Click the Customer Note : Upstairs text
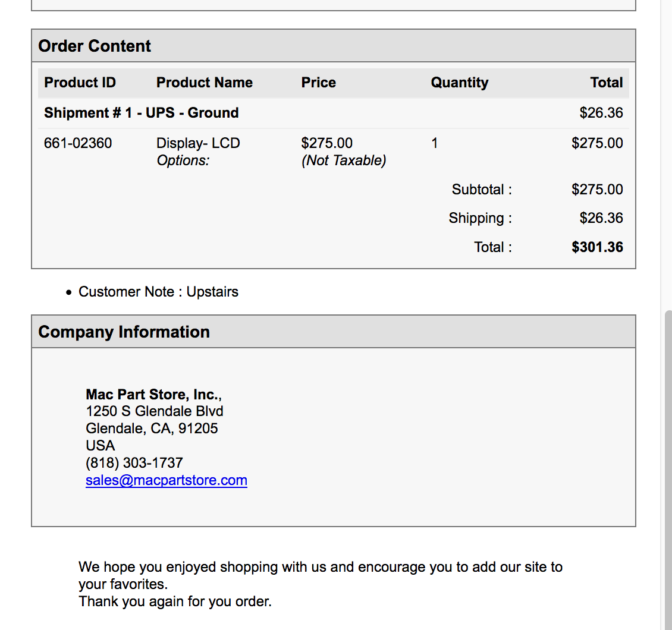This screenshot has height=630, width=672. [158, 292]
